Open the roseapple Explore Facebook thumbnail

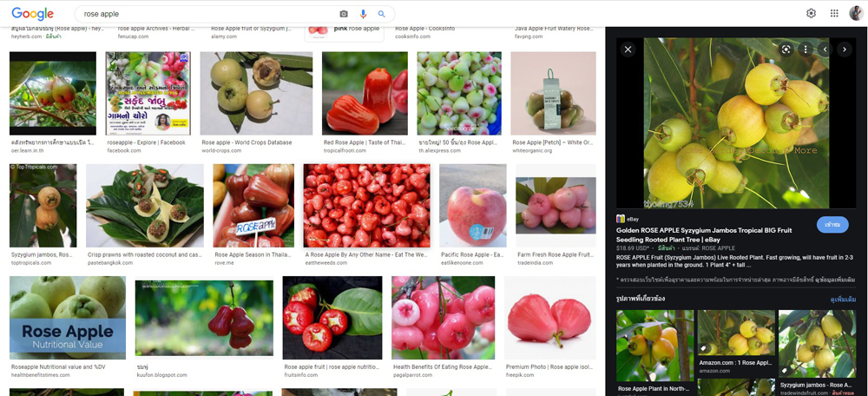click(148, 94)
